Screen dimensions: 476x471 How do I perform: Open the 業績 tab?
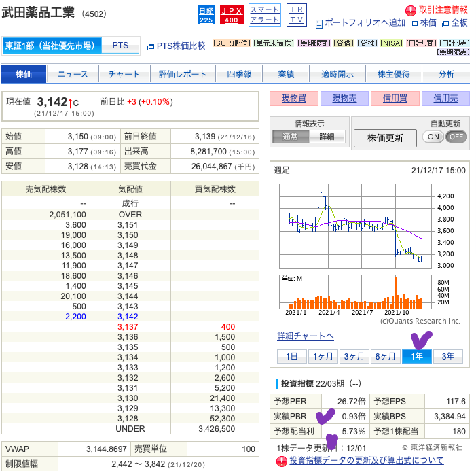click(x=286, y=74)
